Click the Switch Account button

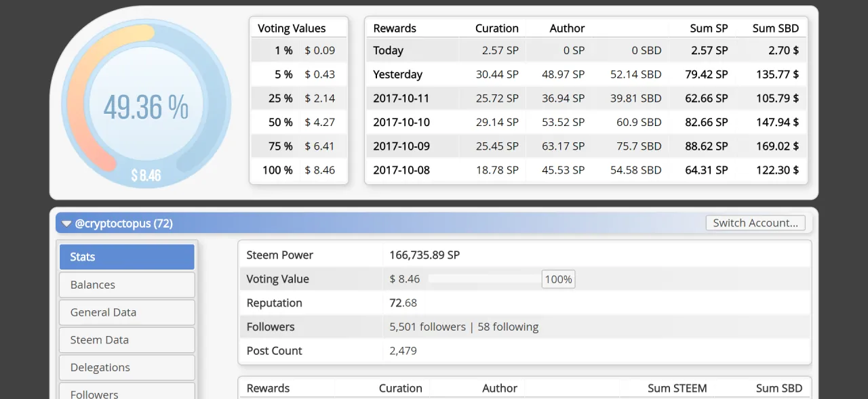coord(755,223)
